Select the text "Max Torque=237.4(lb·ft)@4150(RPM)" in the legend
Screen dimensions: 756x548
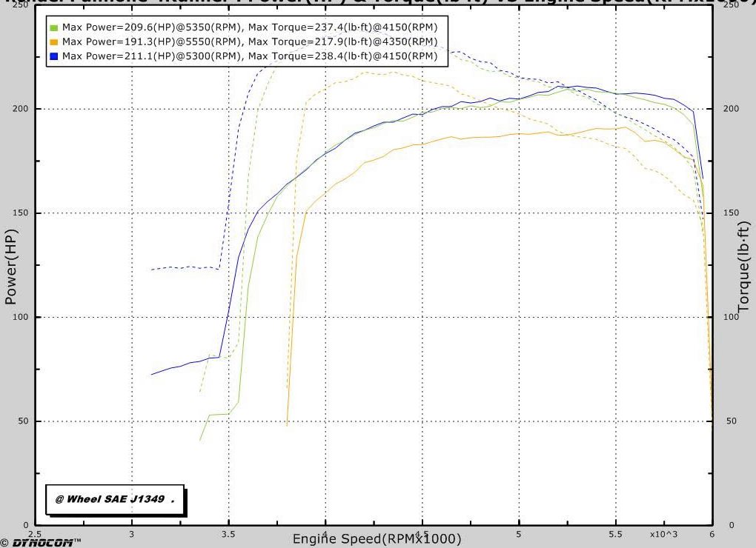(x=343, y=27)
